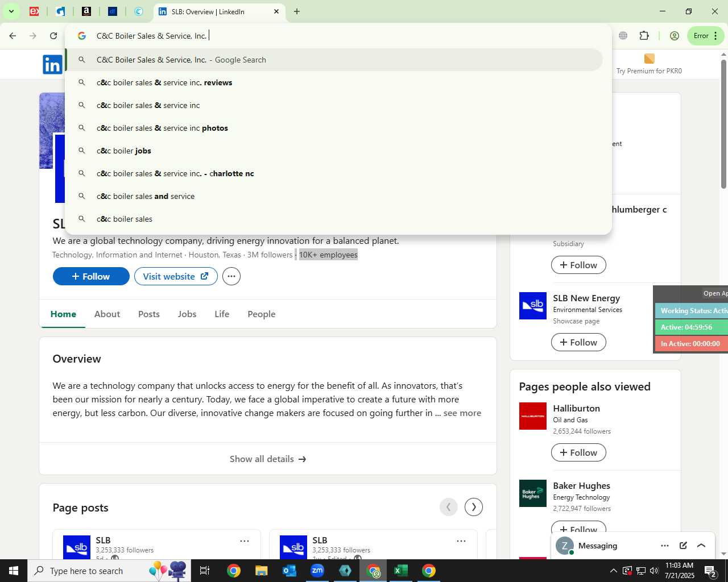The width and height of the screenshot is (728, 582).
Task: Open the Windows Start menu
Action: [14, 571]
